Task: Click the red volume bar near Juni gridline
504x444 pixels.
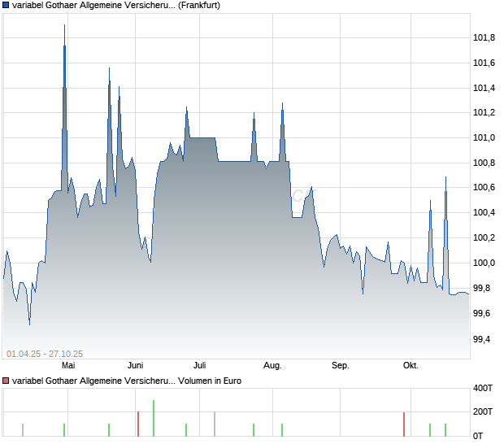Action: click(138, 424)
